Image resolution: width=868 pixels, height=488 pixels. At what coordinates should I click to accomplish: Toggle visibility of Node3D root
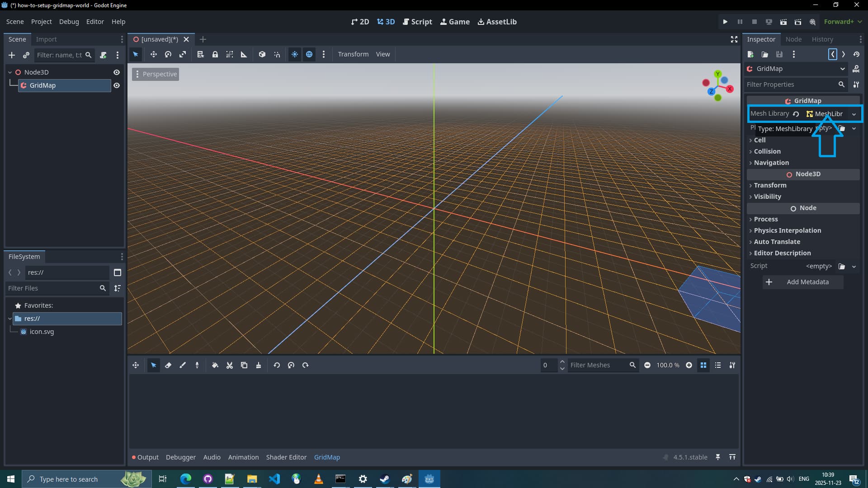(117, 72)
